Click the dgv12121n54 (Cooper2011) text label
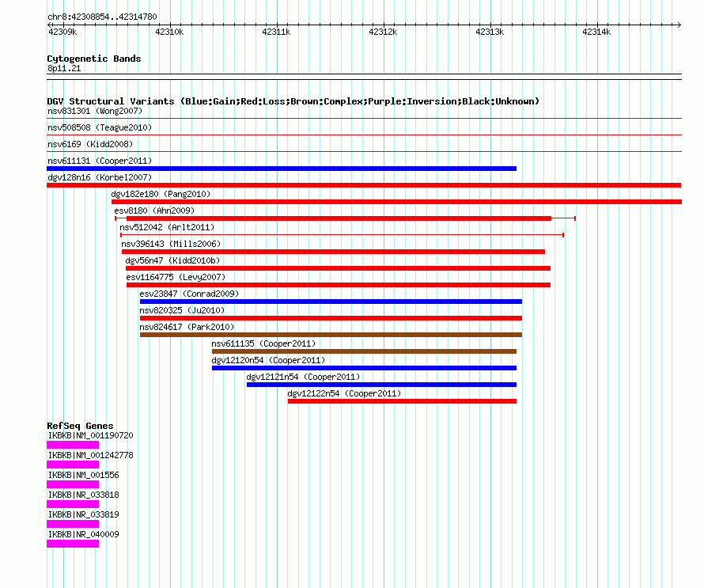 point(303,377)
